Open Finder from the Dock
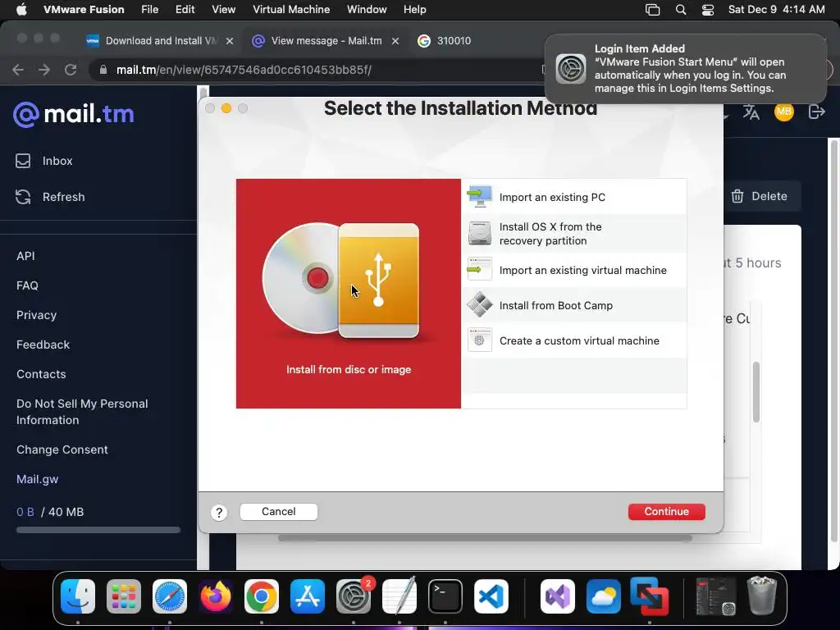Screen dimensions: 840x630 click(78, 596)
